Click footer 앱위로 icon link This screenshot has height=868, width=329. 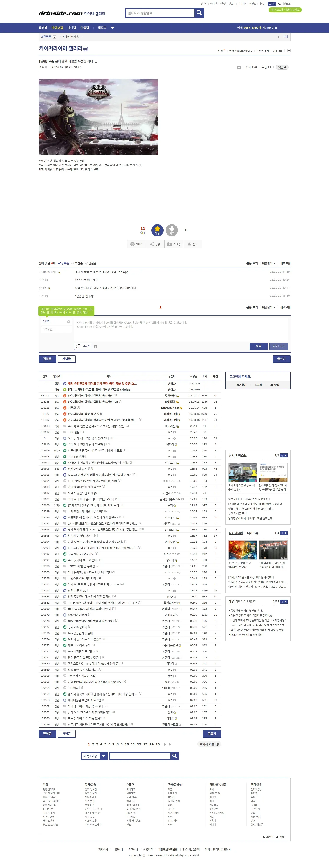281,837
